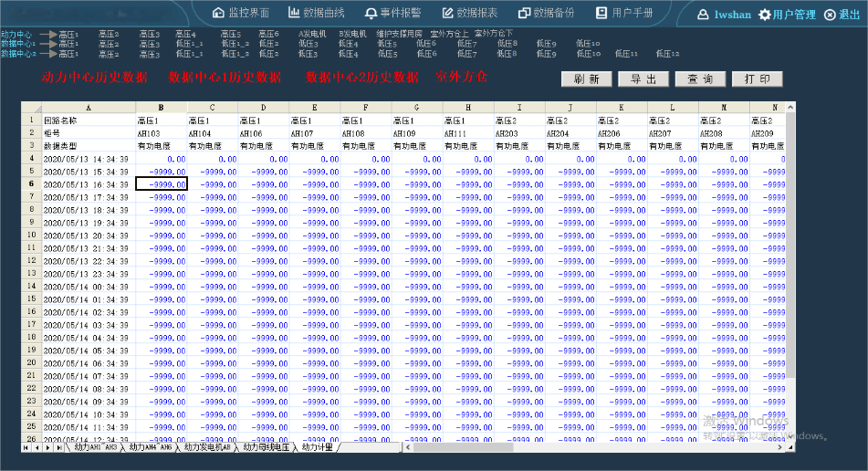Click 退出 to log out
Viewport: 868px width, 471px height.
pos(842,15)
